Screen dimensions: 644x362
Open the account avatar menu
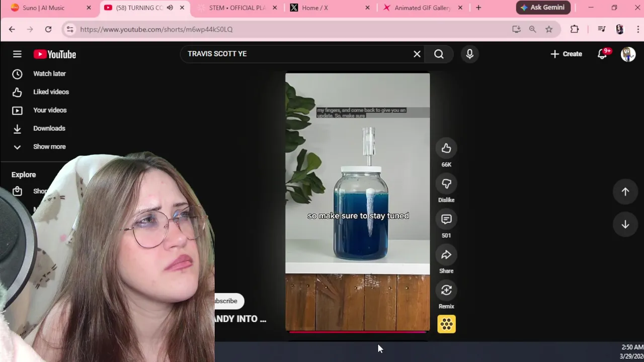pos(628,54)
